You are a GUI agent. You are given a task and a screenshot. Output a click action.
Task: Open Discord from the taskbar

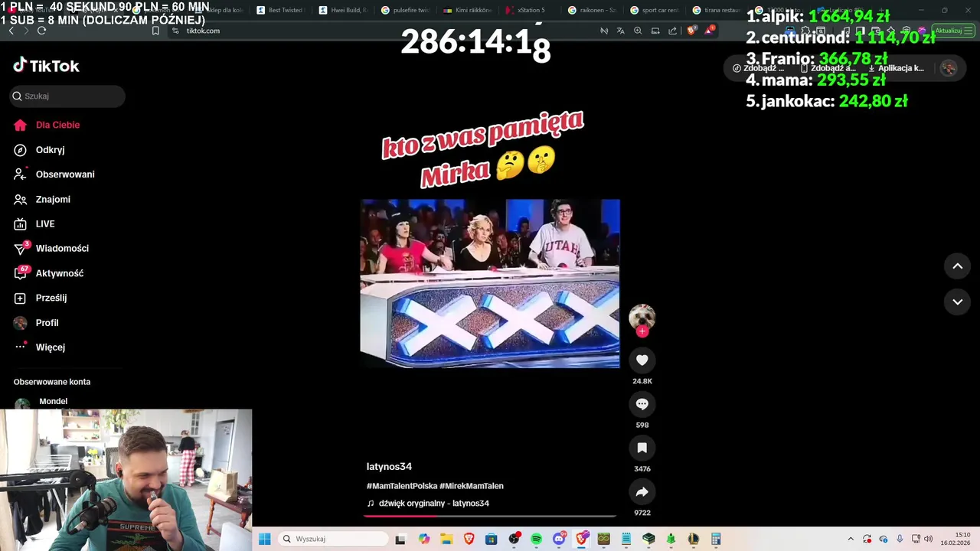(559, 539)
